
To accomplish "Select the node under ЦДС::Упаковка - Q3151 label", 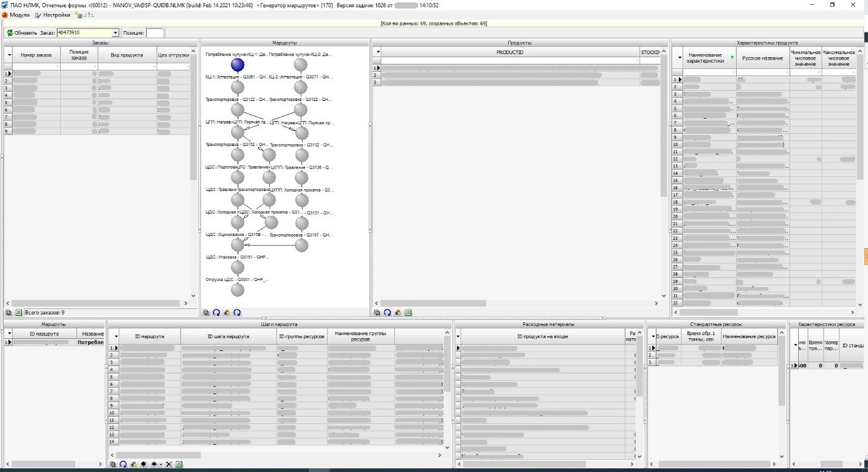I will [x=238, y=268].
